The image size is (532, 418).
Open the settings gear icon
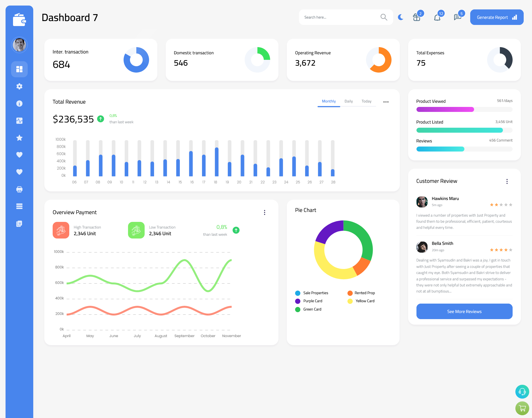click(19, 86)
